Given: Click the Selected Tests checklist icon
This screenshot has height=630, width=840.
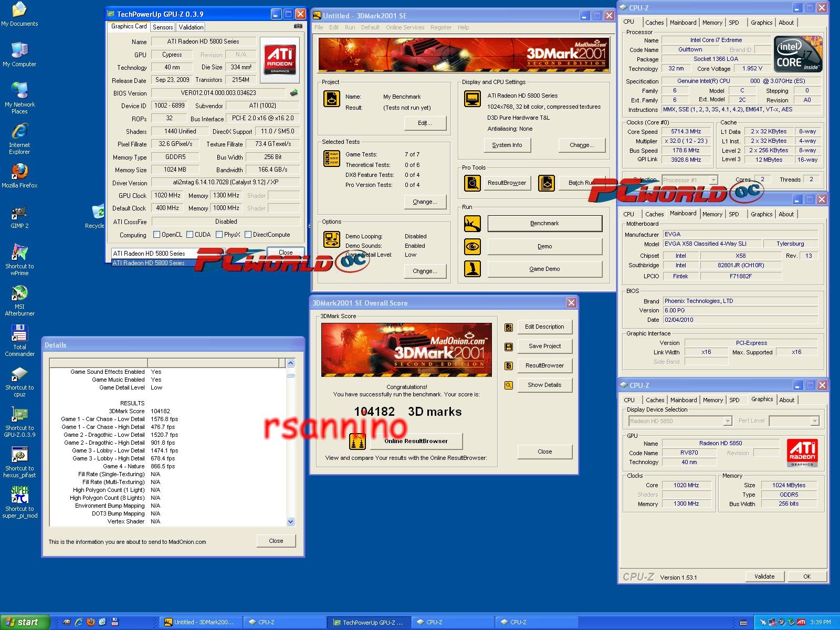Looking at the screenshot, I should coord(332,158).
